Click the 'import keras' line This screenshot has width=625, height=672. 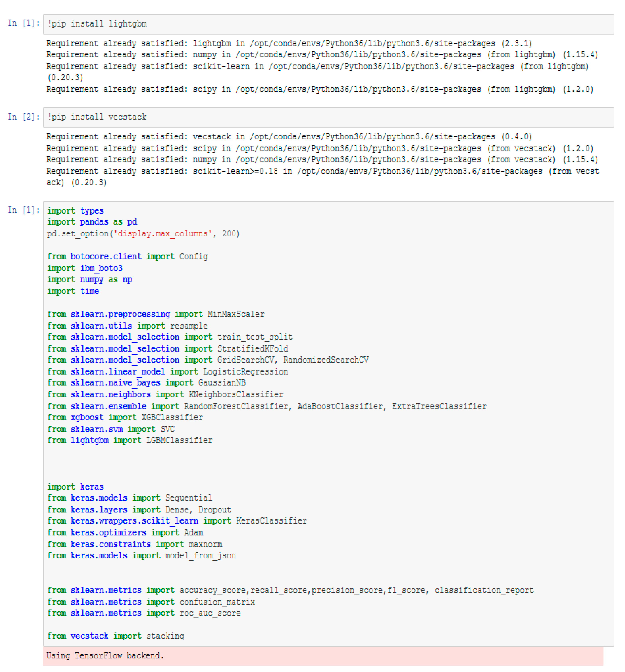tap(75, 487)
